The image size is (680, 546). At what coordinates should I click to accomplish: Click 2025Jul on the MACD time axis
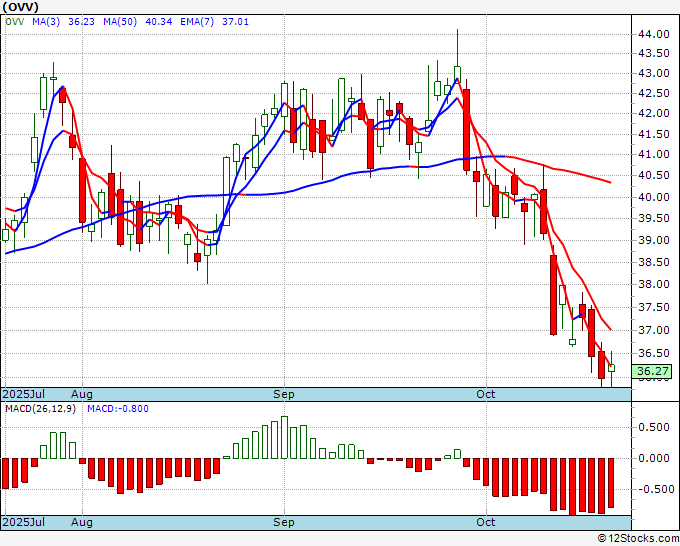[x=24, y=523]
